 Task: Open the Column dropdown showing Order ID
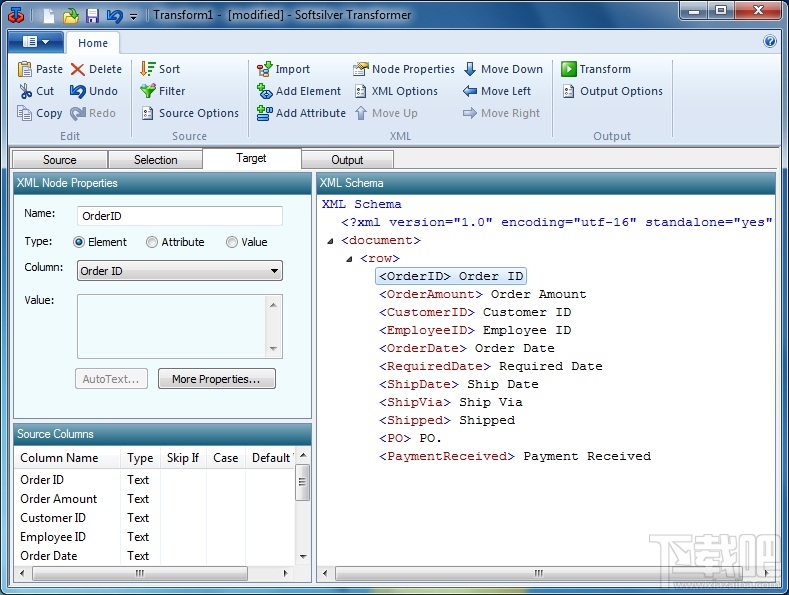[x=180, y=271]
